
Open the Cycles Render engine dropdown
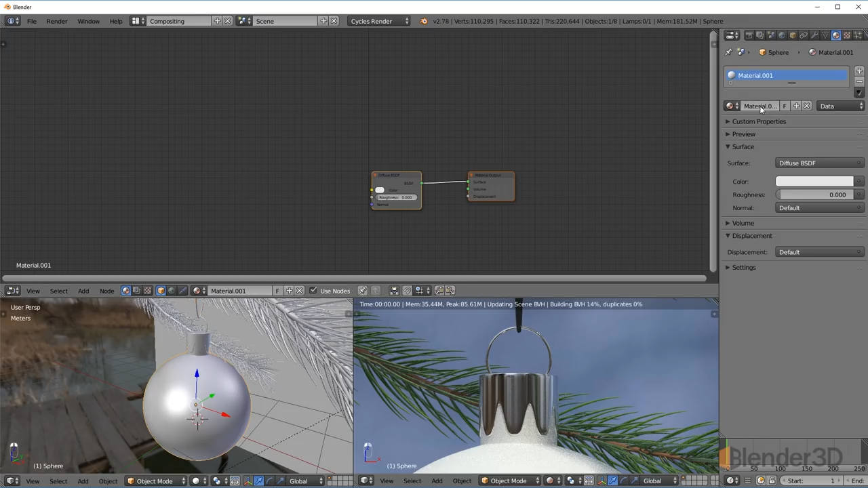click(380, 21)
